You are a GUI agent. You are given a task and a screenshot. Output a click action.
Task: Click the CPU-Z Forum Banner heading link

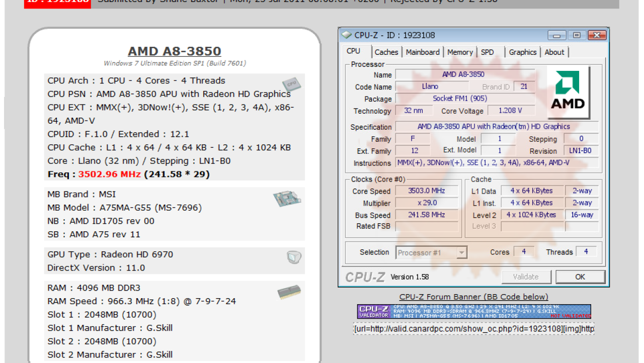(473, 297)
